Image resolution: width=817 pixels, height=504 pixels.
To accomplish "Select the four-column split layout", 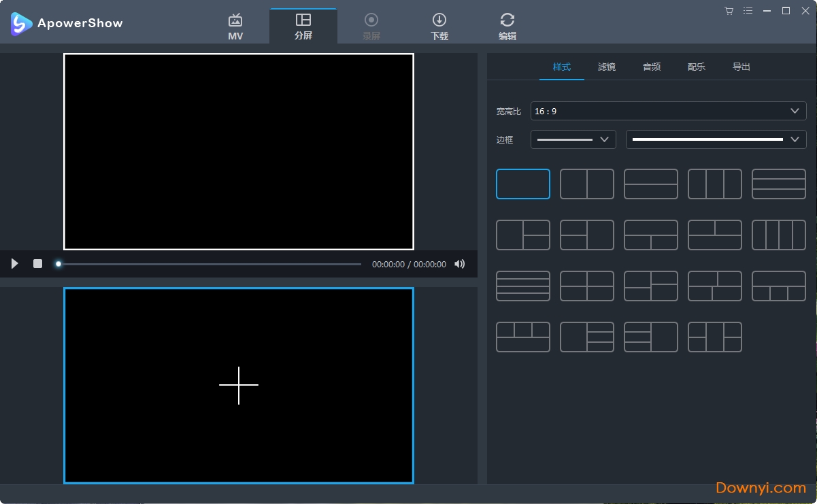I will (x=778, y=235).
